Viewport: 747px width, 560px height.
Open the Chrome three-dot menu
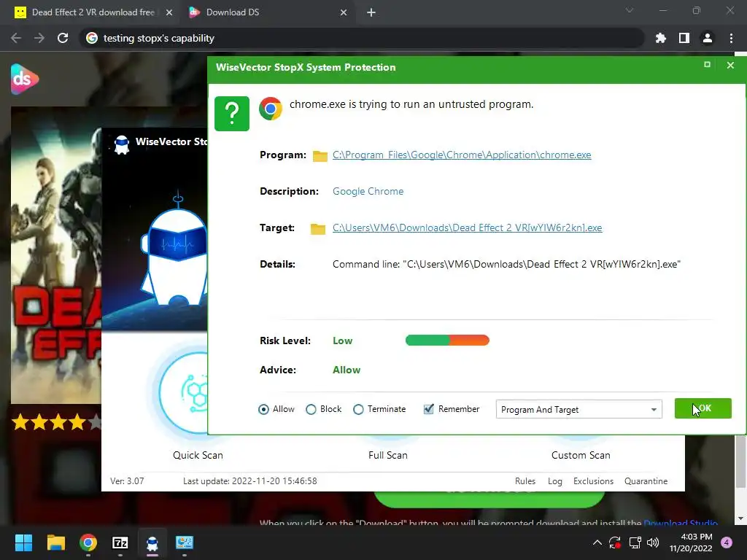pyautogui.click(x=731, y=38)
